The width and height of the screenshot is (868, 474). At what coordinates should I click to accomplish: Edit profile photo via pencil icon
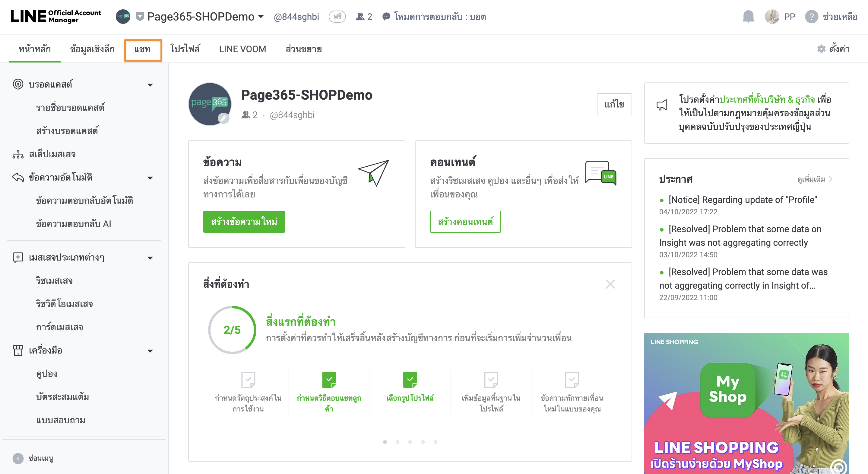pos(223,118)
